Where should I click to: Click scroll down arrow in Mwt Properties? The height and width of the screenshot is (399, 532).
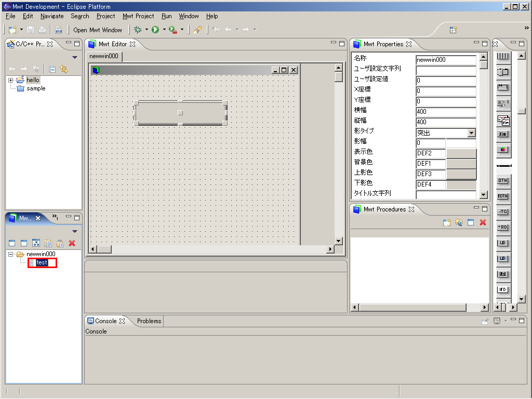pos(484,195)
